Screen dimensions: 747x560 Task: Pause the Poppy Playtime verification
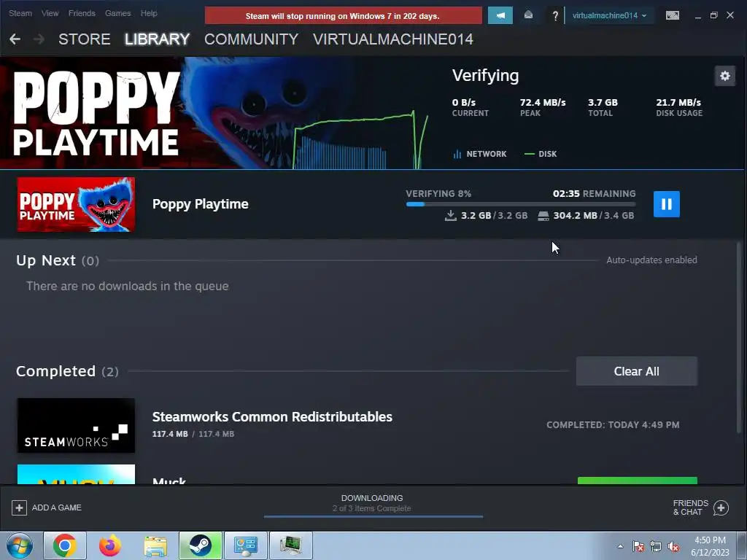666,204
